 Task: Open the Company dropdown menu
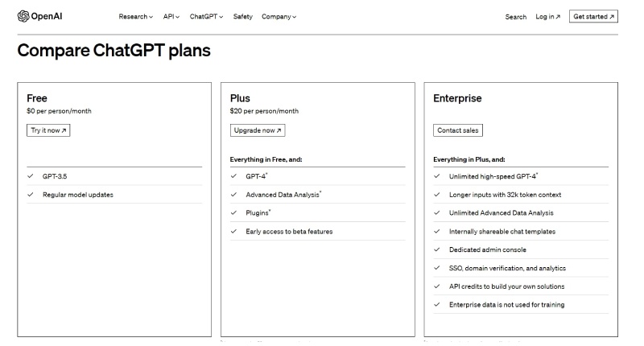coord(279,17)
